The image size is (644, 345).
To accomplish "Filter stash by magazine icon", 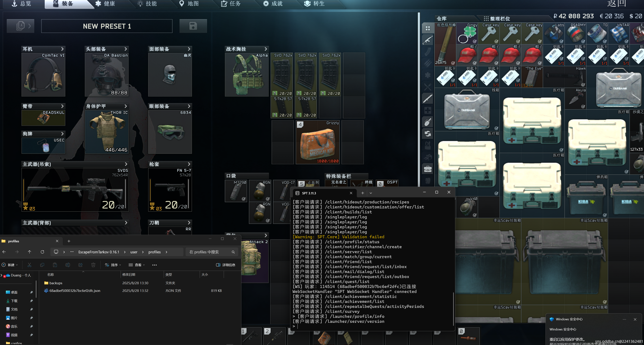I will 428,52.
